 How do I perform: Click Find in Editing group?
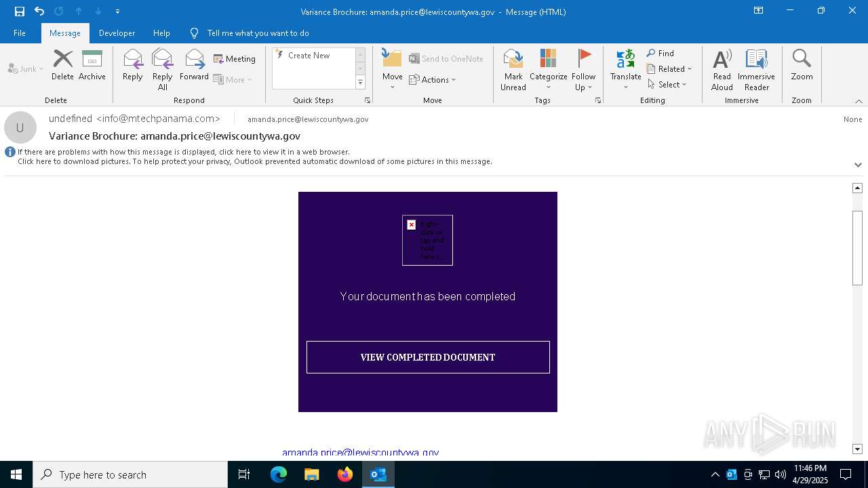point(660,54)
